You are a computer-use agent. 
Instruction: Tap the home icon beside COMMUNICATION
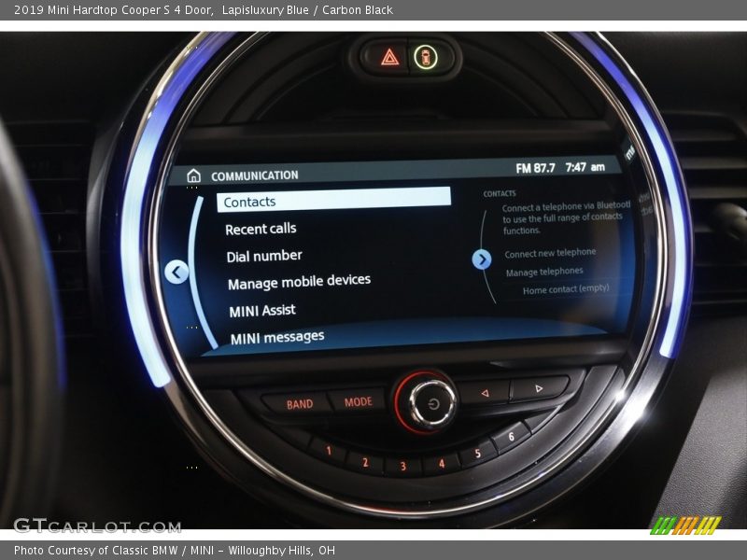(x=193, y=175)
